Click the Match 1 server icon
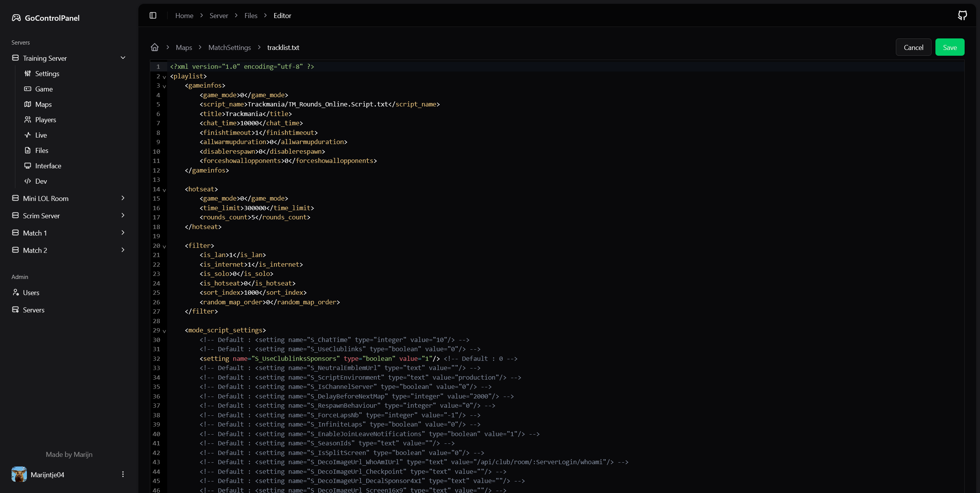Viewport: 980px width, 493px height. (15, 232)
